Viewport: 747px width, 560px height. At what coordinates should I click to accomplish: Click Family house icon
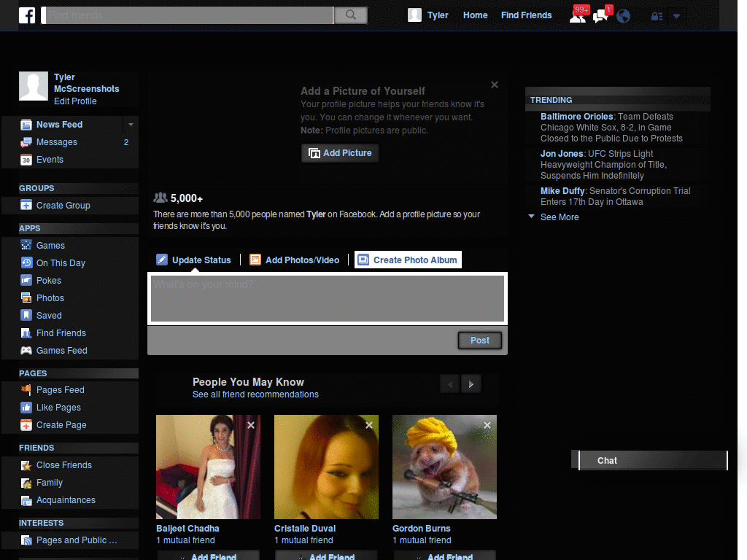(26, 483)
